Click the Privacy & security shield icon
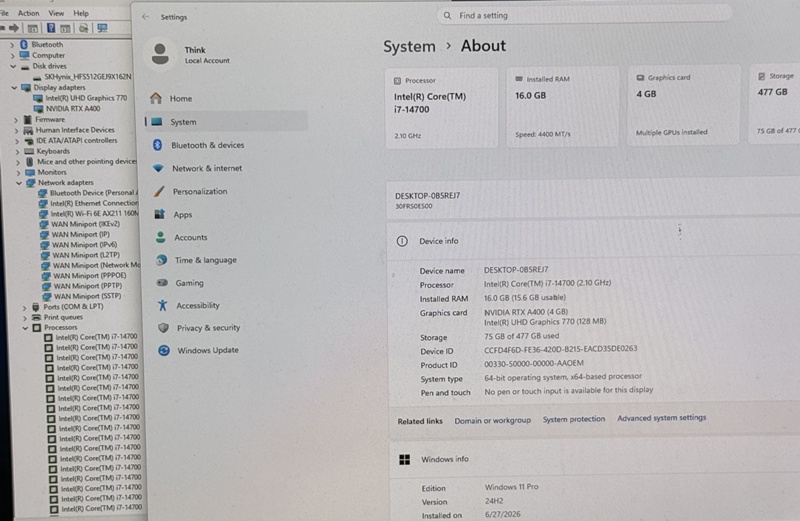The image size is (800, 521). click(163, 328)
